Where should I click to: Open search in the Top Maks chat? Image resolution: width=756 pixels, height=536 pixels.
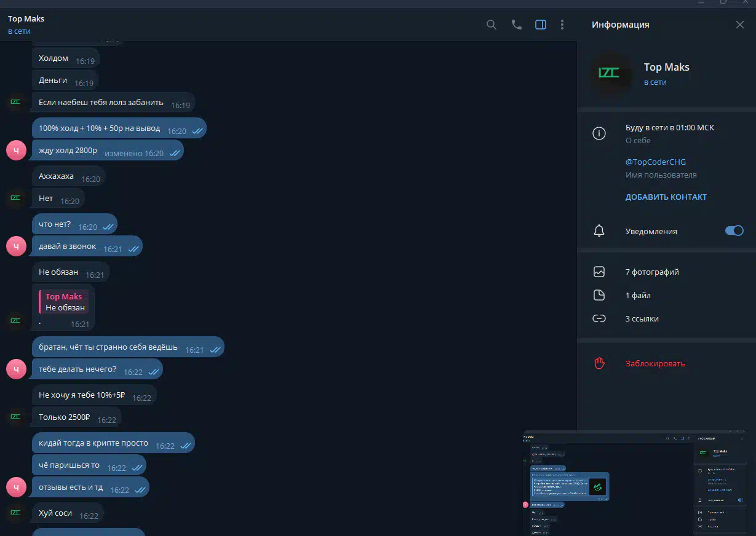pos(491,25)
